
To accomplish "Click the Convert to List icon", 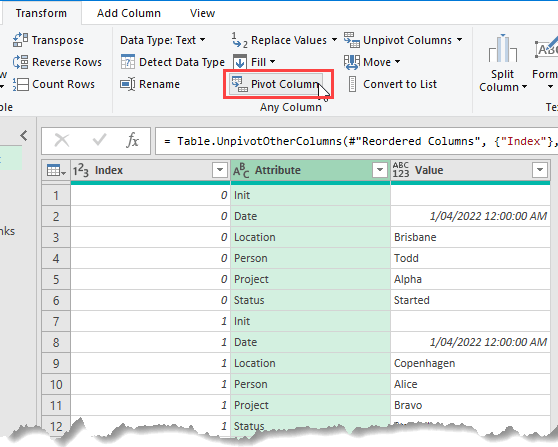I will click(352, 84).
